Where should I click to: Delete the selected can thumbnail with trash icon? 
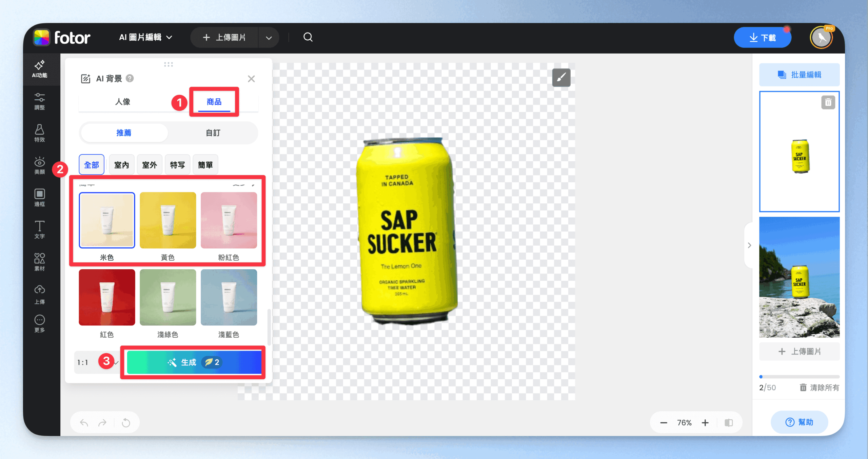click(x=828, y=102)
